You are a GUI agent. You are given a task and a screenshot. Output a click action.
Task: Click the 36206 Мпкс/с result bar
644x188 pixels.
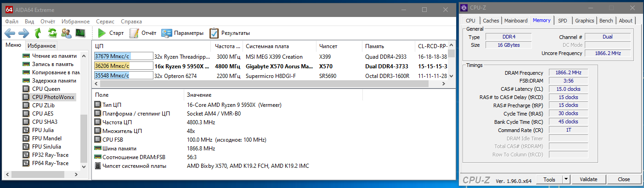coord(123,66)
